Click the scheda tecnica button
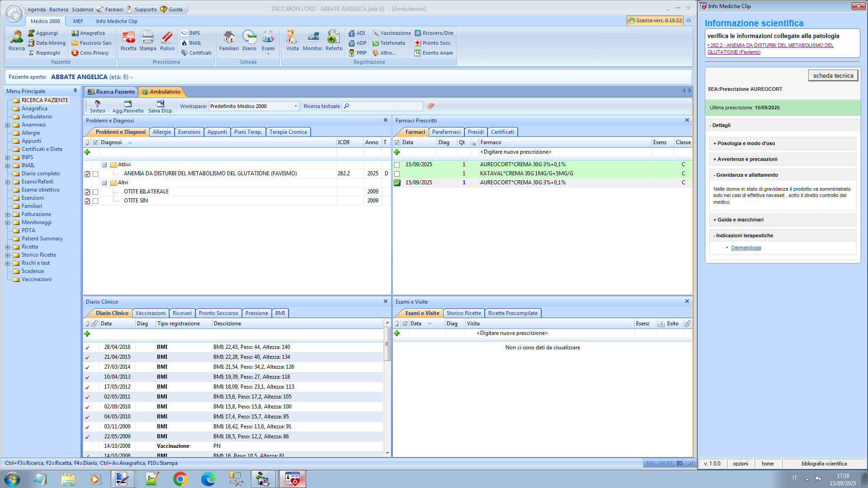 click(x=833, y=76)
